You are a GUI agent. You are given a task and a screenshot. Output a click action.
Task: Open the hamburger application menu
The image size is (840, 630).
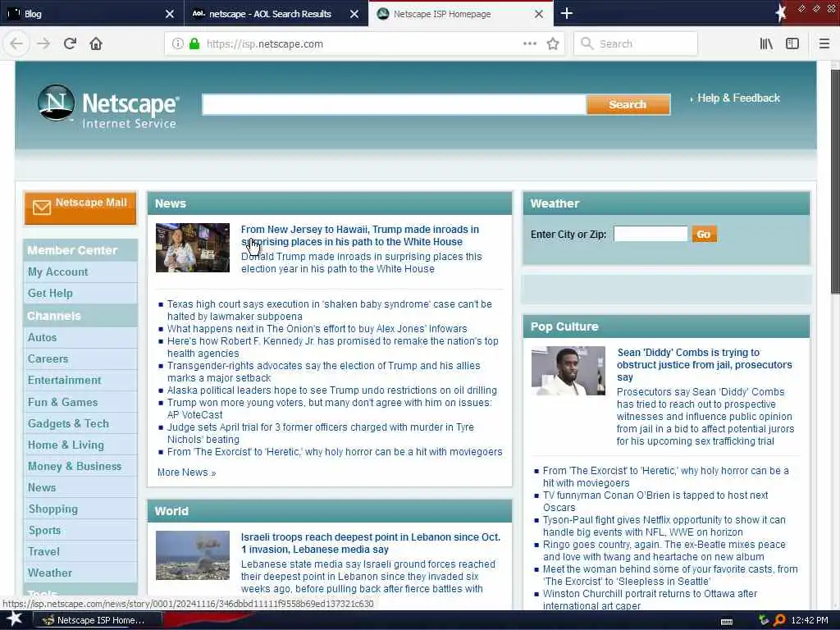tap(824, 43)
